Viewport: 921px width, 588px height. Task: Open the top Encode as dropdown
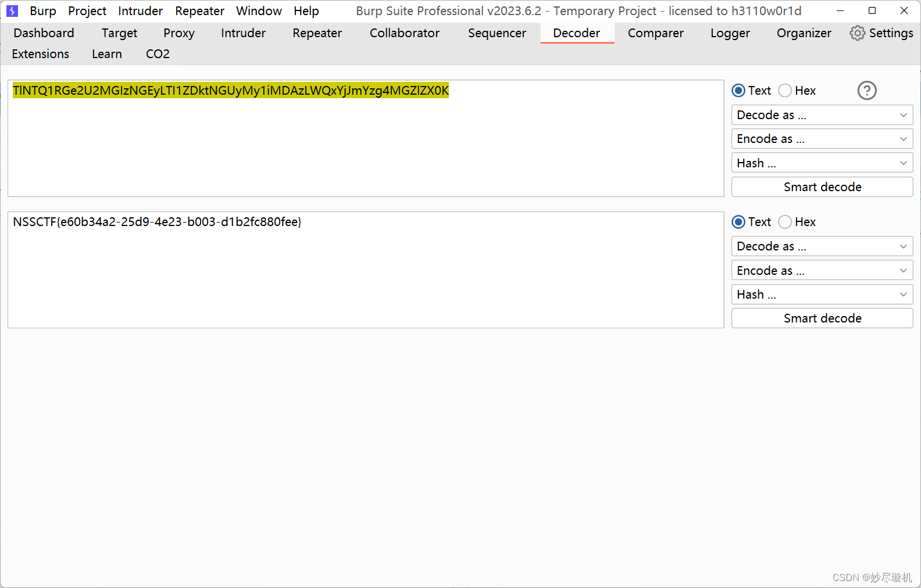click(822, 139)
